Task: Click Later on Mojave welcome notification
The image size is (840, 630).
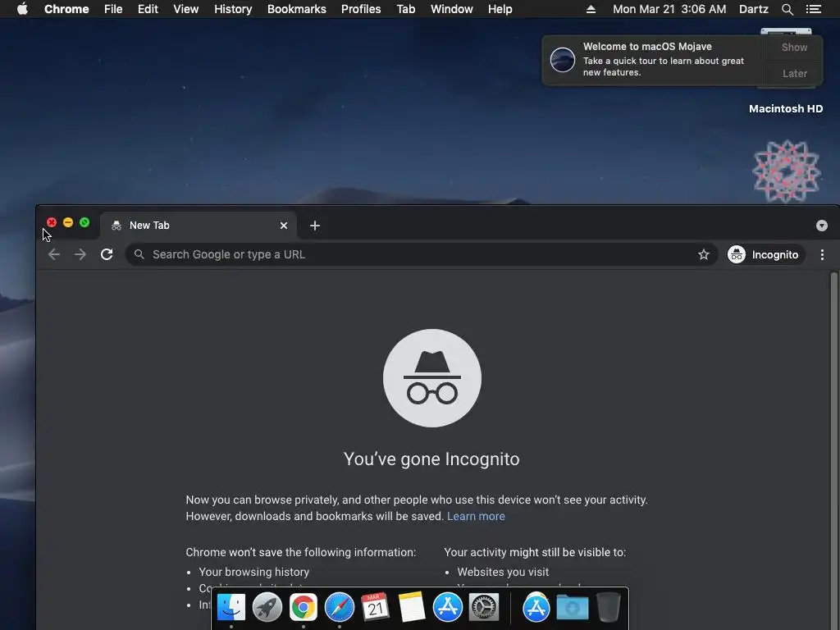Action: [794, 73]
